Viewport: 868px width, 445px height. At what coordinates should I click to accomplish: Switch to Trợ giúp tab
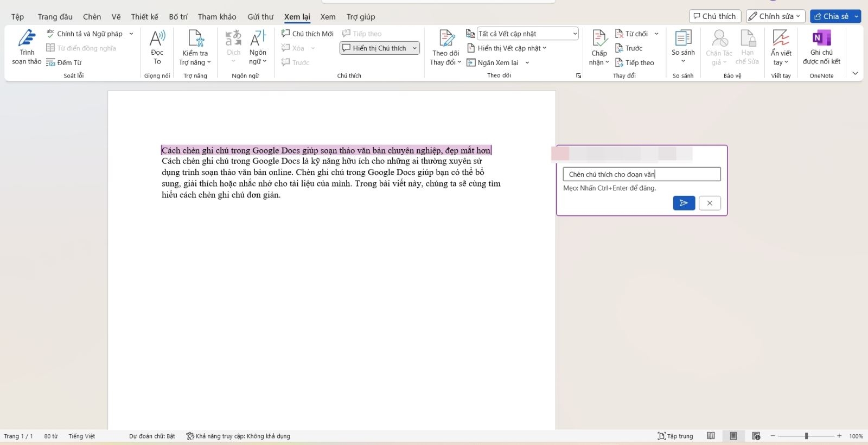click(361, 17)
